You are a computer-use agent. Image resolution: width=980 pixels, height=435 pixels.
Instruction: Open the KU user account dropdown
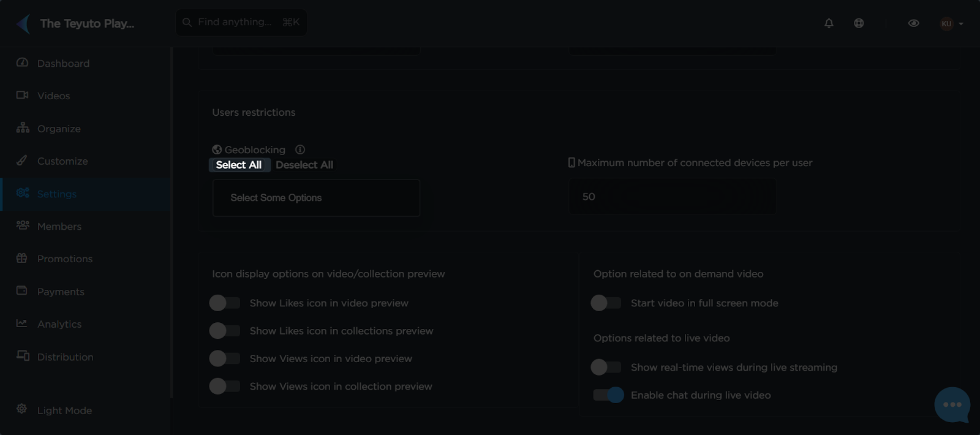point(952,24)
